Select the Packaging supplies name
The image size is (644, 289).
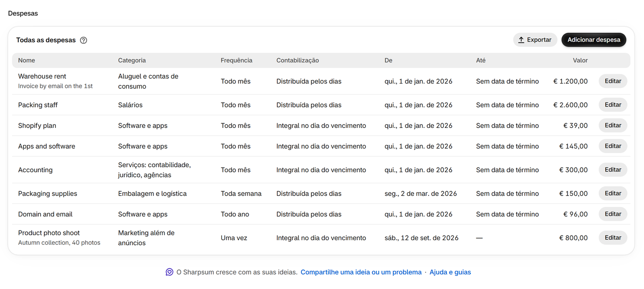pyautogui.click(x=48, y=193)
